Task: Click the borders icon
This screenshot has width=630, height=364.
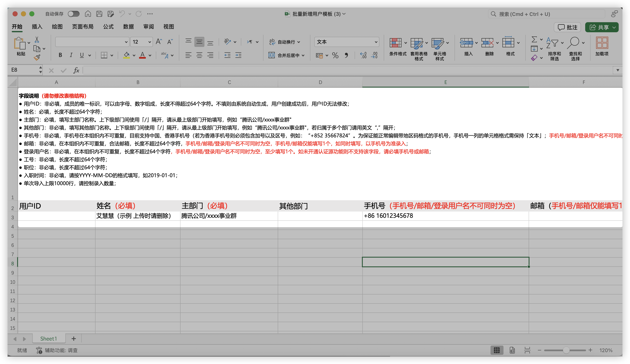Action: [x=104, y=55]
